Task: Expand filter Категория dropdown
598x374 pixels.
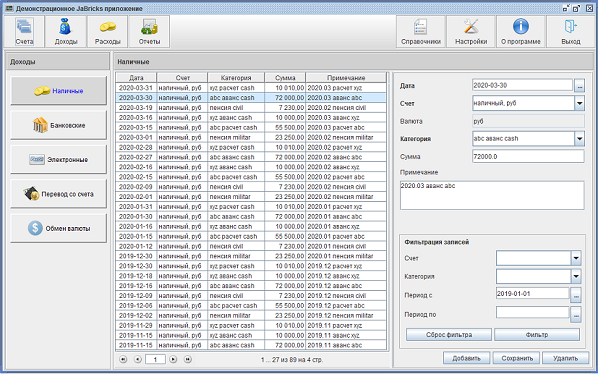Action: coord(576,276)
